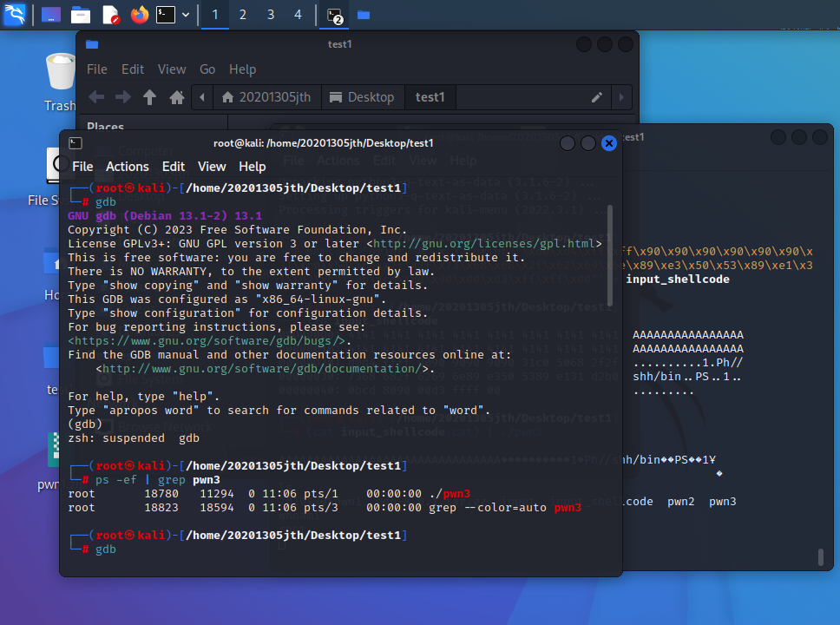Open Edit menu in file manager
The height and width of the screenshot is (625, 840).
pyautogui.click(x=132, y=69)
